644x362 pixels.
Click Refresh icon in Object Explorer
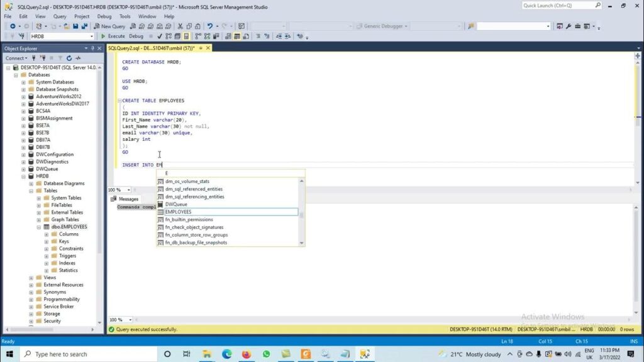pos(69,58)
